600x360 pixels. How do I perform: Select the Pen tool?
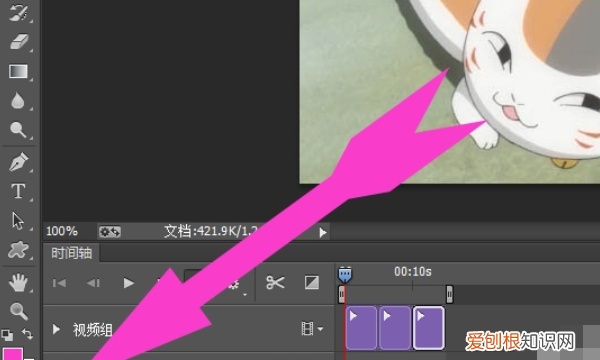coord(18,161)
